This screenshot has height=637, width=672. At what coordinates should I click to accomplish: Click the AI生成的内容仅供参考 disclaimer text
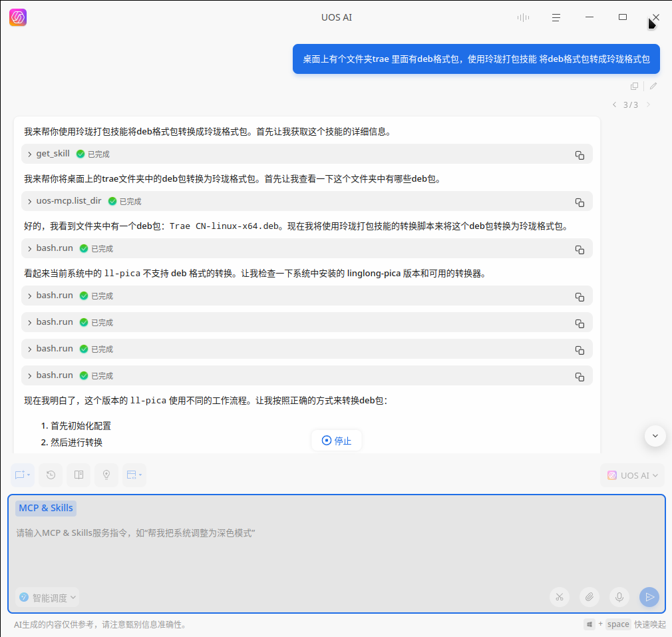click(x=102, y=624)
